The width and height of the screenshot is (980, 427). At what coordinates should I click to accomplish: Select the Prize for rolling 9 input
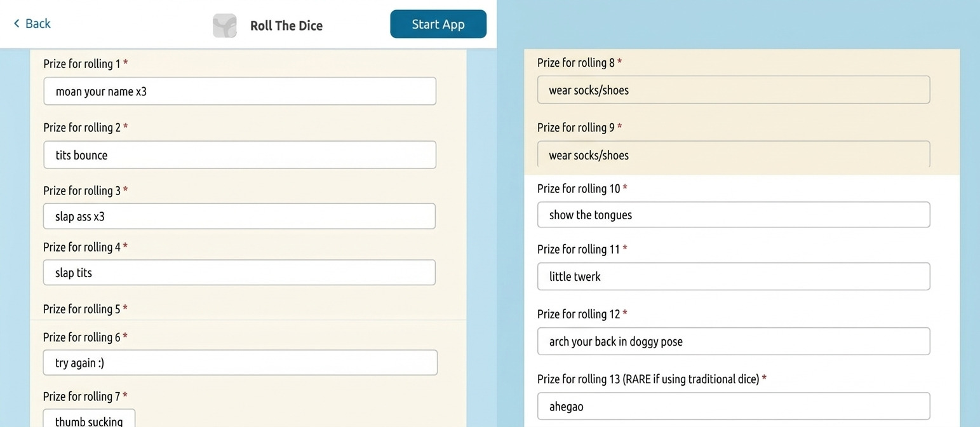pyautogui.click(x=734, y=154)
